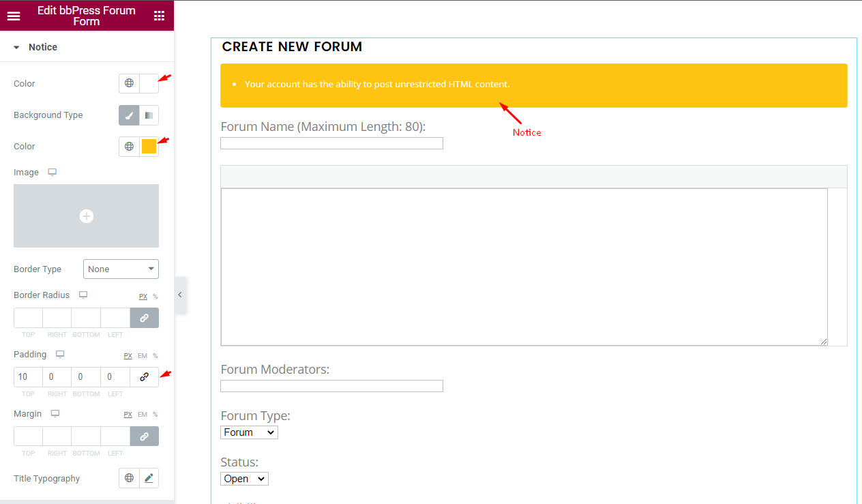The width and height of the screenshot is (862, 504).
Task: Click the desktop icon next to Border Radius
Action: pyautogui.click(x=83, y=295)
